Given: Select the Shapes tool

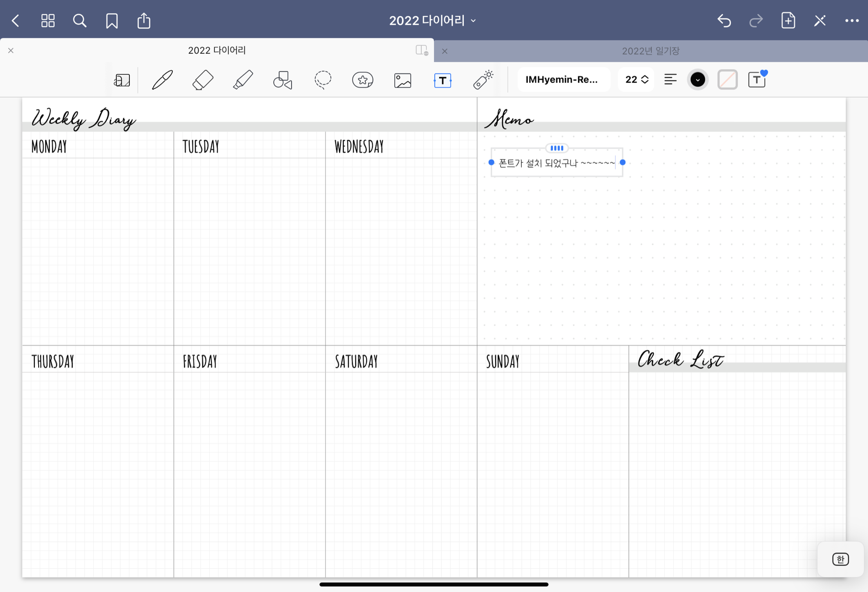Looking at the screenshot, I should point(283,80).
